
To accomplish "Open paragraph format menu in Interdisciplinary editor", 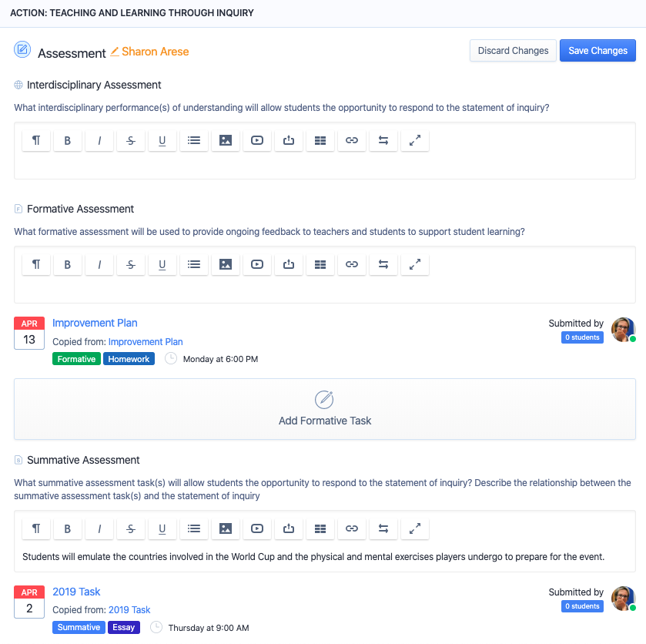I will click(36, 140).
